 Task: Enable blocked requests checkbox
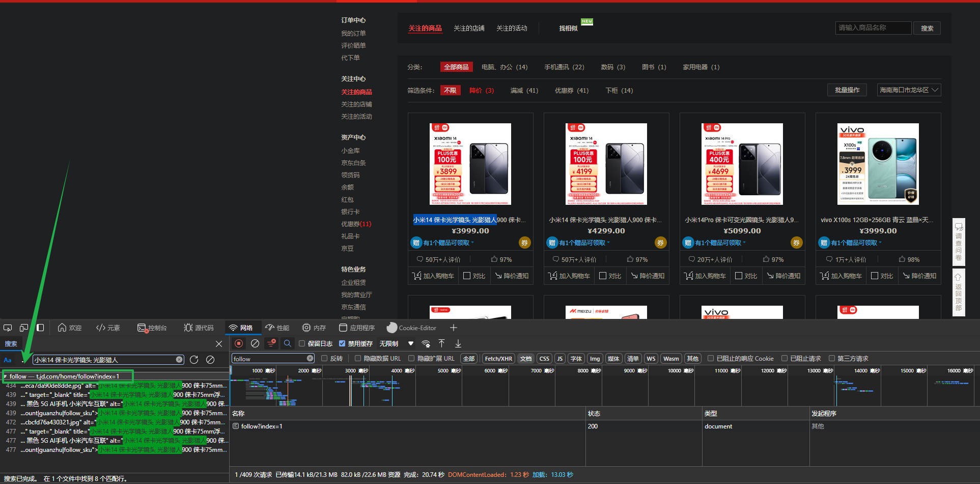(785, 358)
